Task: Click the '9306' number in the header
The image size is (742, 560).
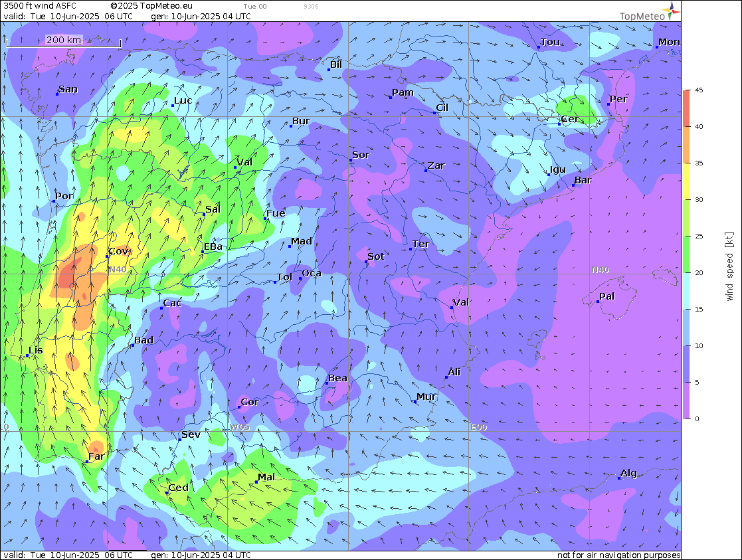Action: coord(311,7)
